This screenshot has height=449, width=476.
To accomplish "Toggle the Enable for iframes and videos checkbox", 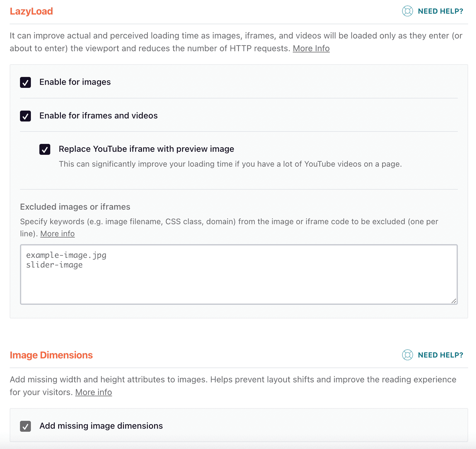I will tap(25, 116).
